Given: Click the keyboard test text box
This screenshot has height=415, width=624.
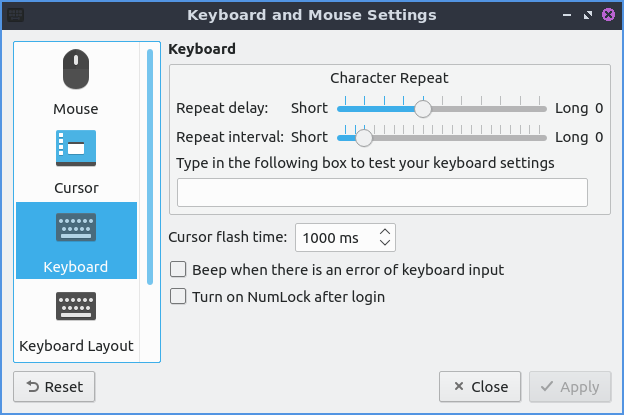Looking at the screenshot, I should click(x=382, y=192).
